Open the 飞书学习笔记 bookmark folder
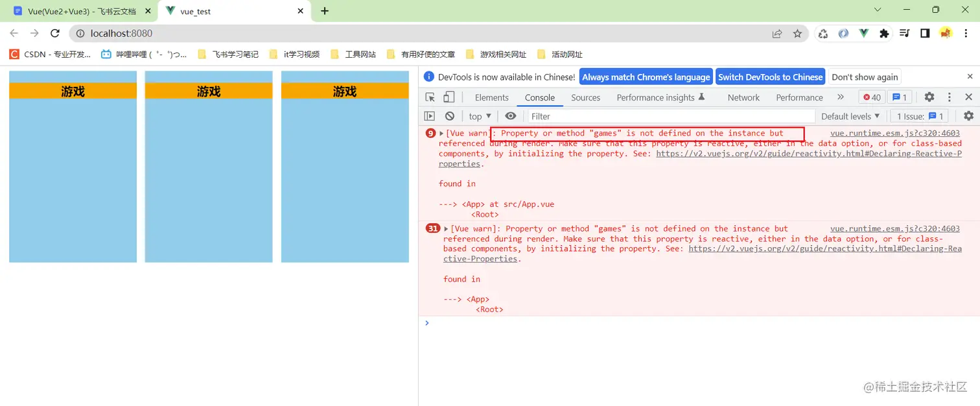 point(228,54)
